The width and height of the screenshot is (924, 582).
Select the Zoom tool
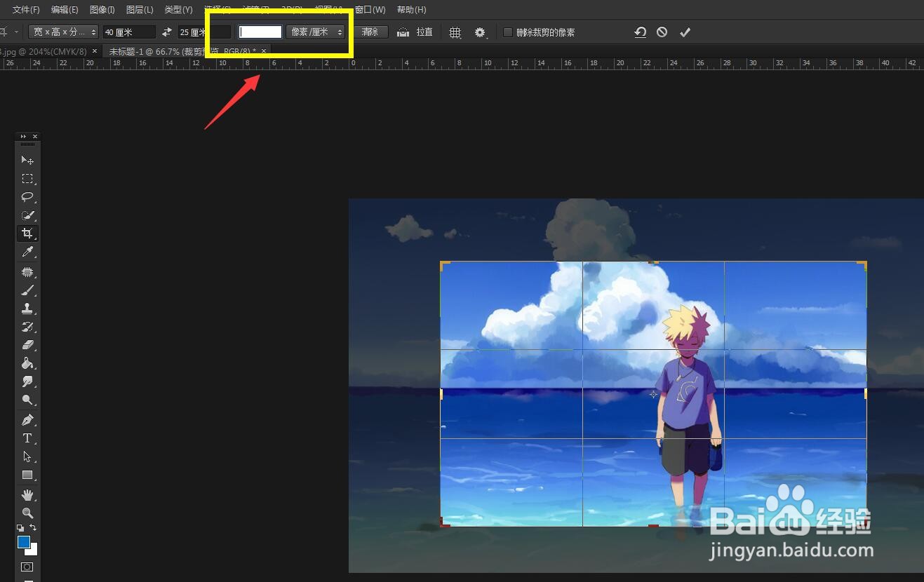pos(27,513)
